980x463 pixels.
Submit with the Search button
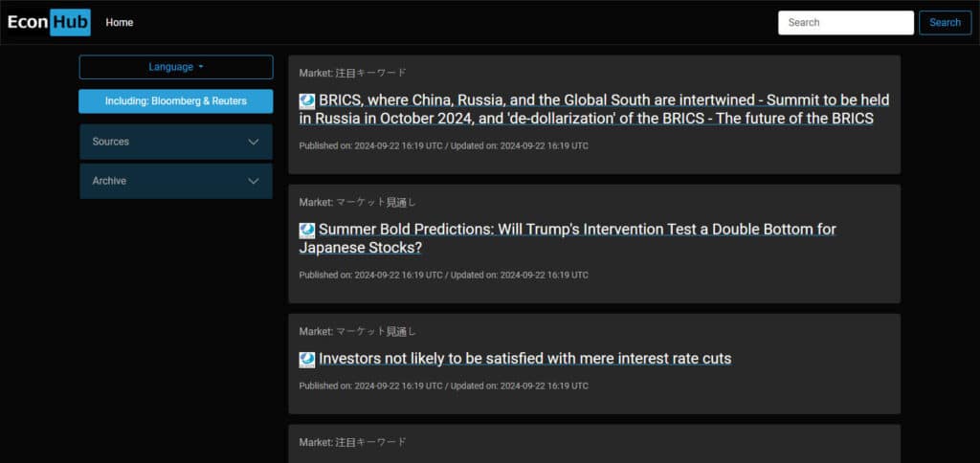[945, 23]
